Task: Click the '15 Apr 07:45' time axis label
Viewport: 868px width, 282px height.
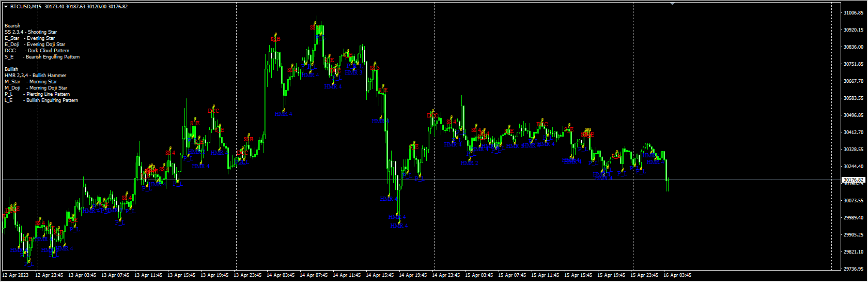Action: click(512, 275)
